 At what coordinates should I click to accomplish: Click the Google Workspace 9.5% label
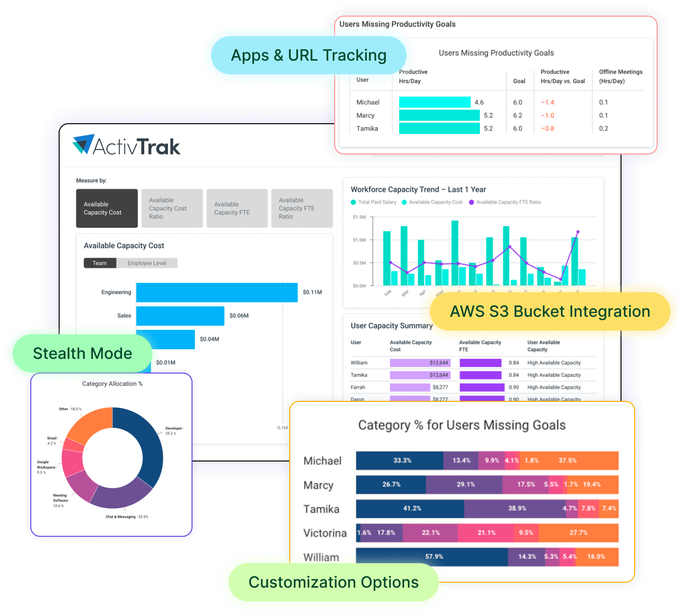[46, 467]
